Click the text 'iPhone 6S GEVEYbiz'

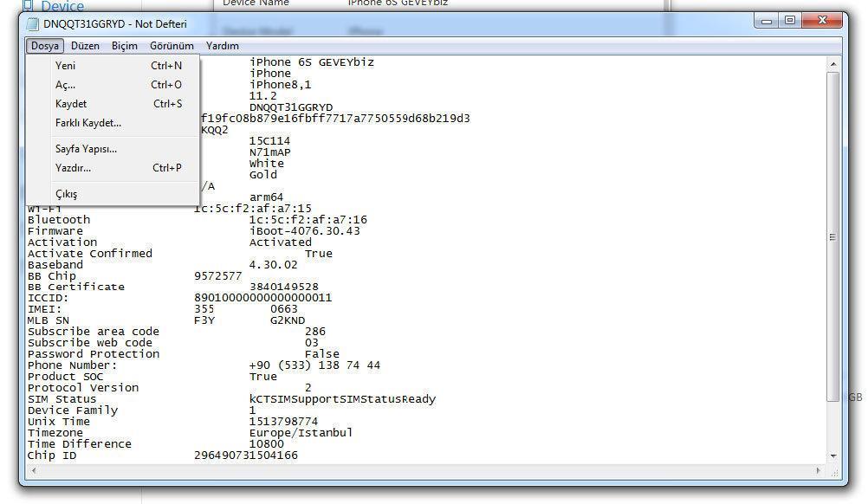point(312,62)
